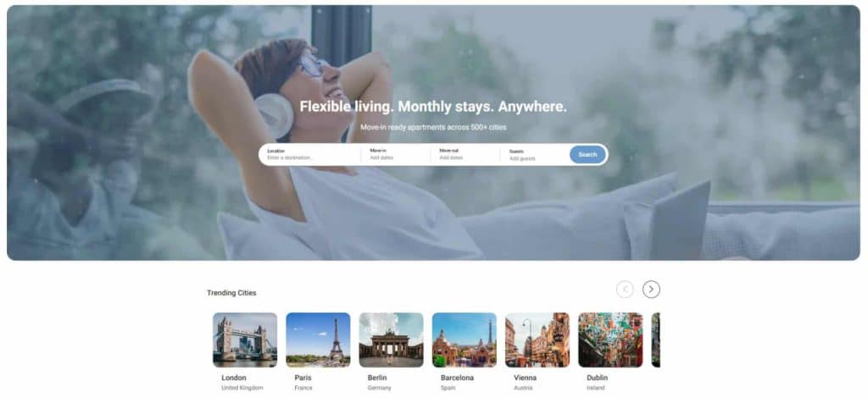Open the Vienna street thumbnail
Viewport: 868px width, 398px height.
[537, 340]
